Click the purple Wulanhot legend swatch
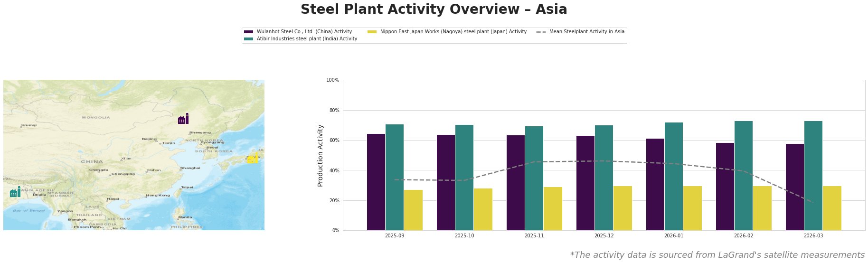Viewport: 868px width, 263px height. (248, 32)
